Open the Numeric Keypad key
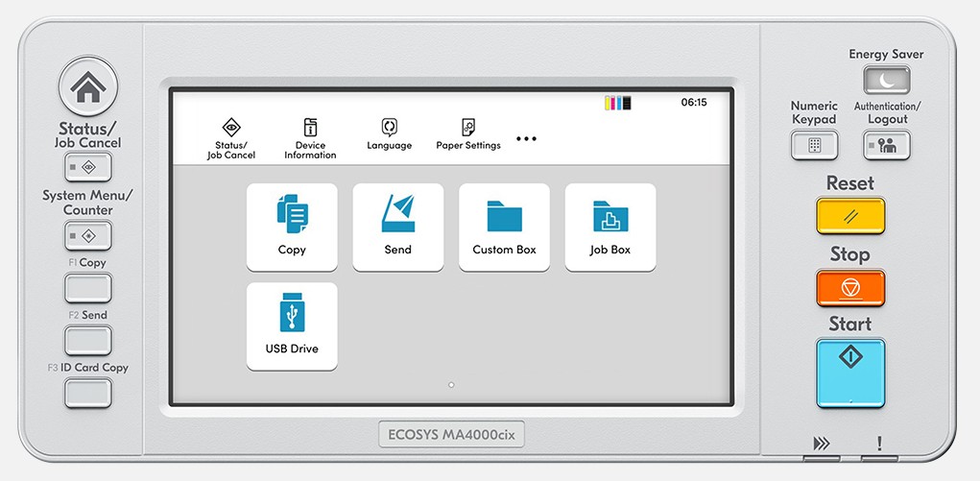 (x=814, y=145)
